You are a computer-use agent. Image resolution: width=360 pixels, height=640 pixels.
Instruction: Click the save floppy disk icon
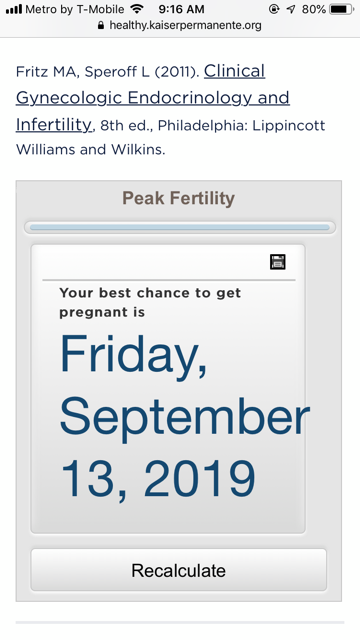pos(278,262)
